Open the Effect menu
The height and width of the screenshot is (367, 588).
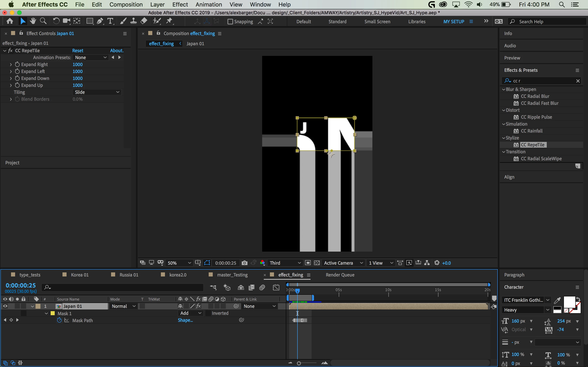point(180,4)
